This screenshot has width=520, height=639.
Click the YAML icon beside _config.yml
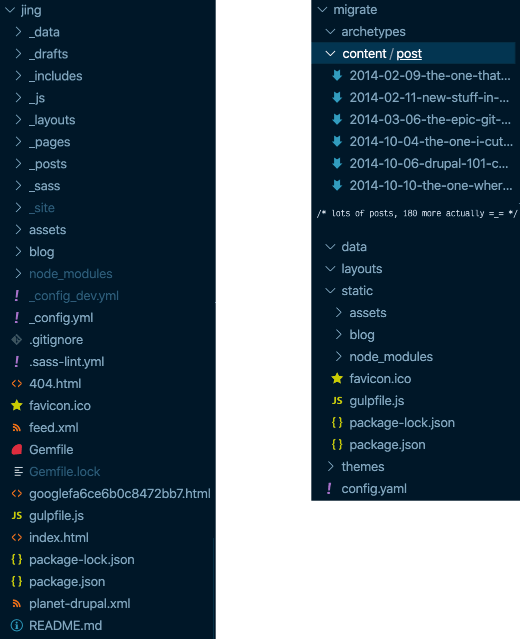point(17,318)
